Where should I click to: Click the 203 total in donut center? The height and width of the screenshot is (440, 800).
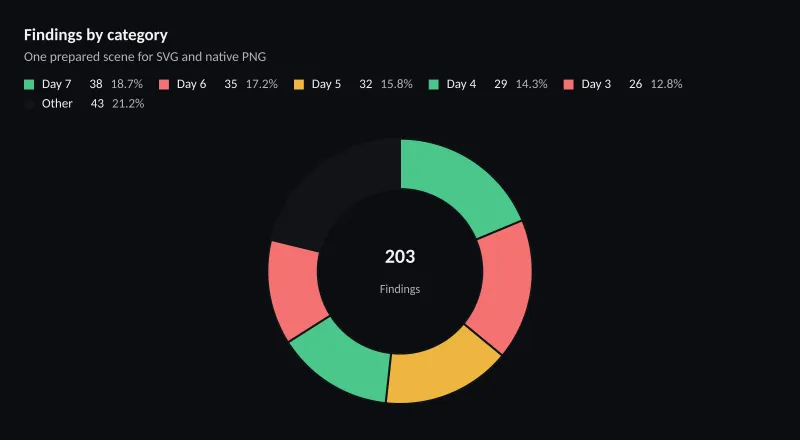point(400,257)
